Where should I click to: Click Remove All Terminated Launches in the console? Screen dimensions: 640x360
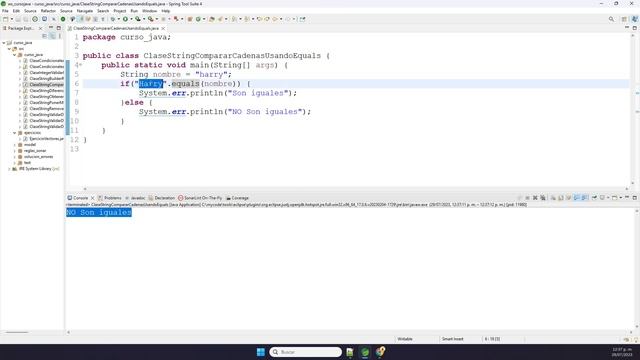[x=543, y=198]
